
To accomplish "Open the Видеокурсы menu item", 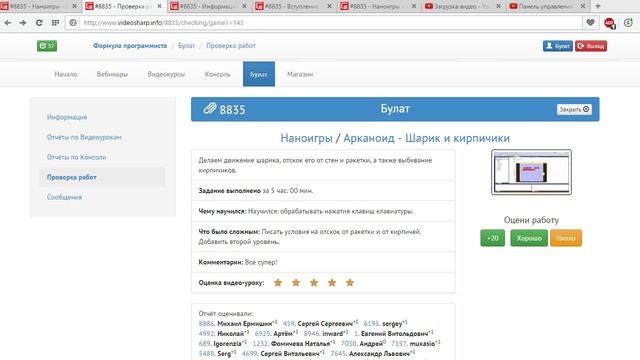I will 166,74.
